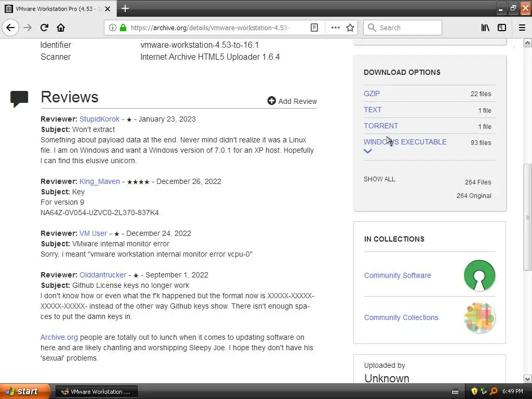Click into the browser Search field

403,28
